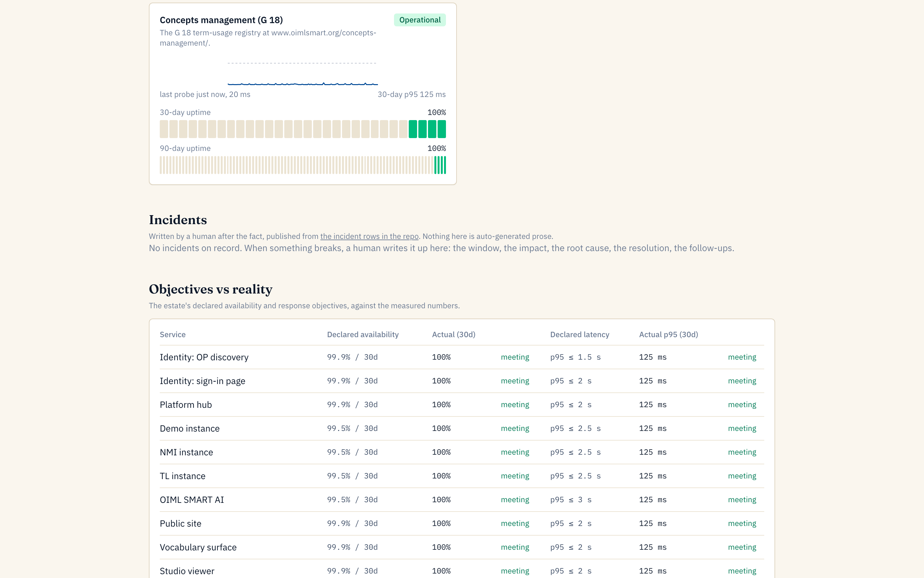924x578 pixels.
Task: Click the Actual (30d) column header
Action: coord(454,335)
